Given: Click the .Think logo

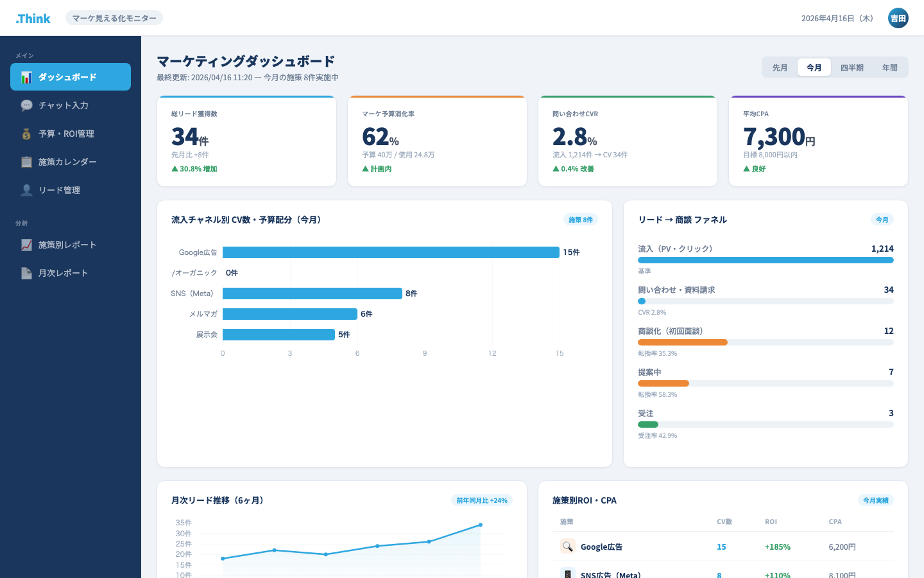Looking at the screenshot, I should coord(33,18).
